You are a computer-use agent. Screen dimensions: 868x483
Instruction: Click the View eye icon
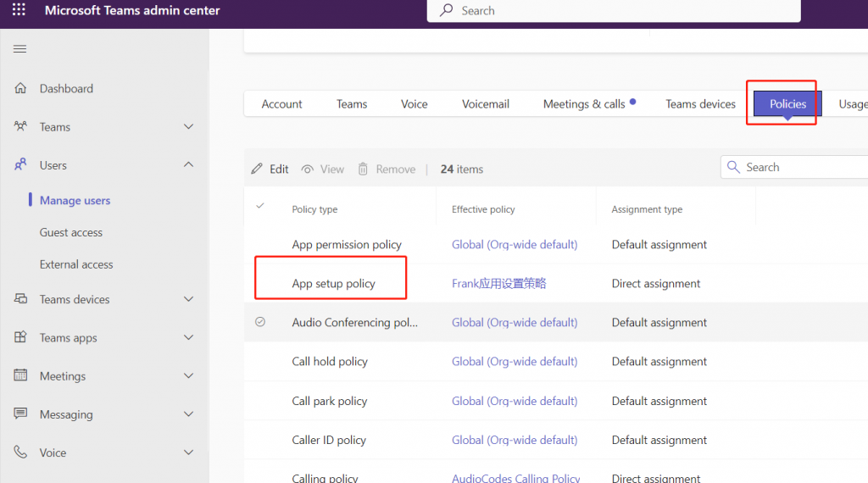click(307, 169)
